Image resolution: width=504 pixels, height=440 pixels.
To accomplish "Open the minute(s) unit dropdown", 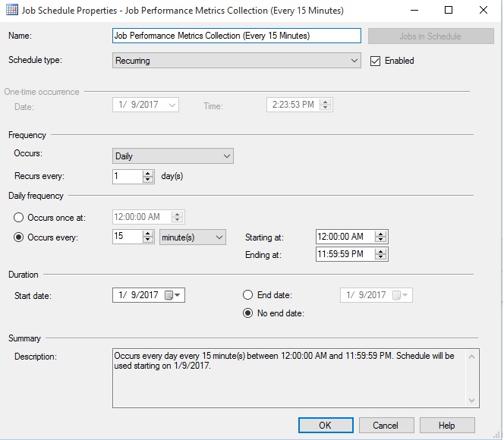I will pos(193,237).
